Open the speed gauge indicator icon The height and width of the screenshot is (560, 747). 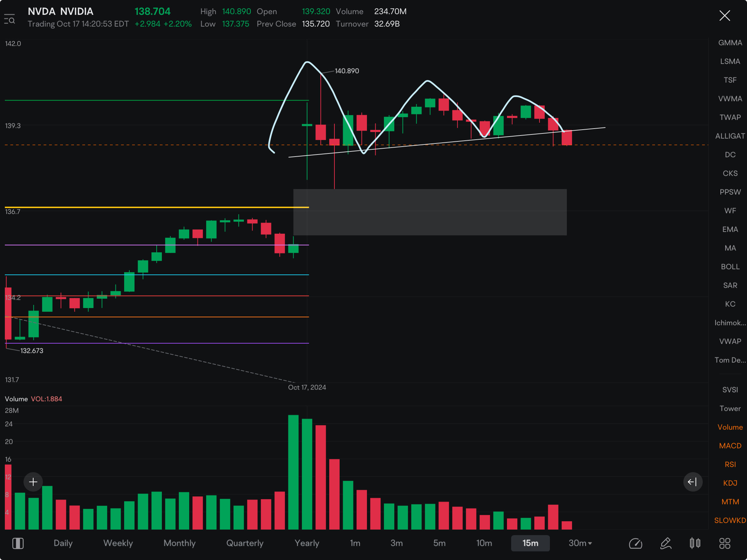636,543
